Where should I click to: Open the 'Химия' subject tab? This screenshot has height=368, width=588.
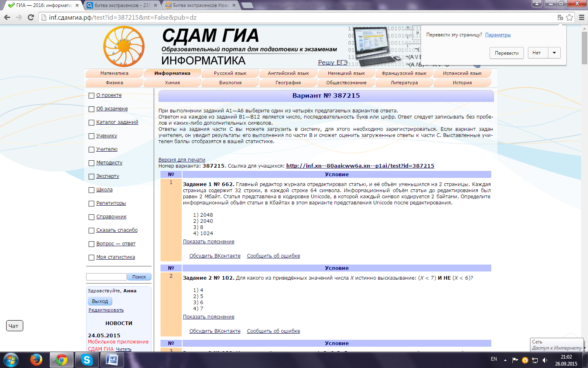(x=172, y=83)
